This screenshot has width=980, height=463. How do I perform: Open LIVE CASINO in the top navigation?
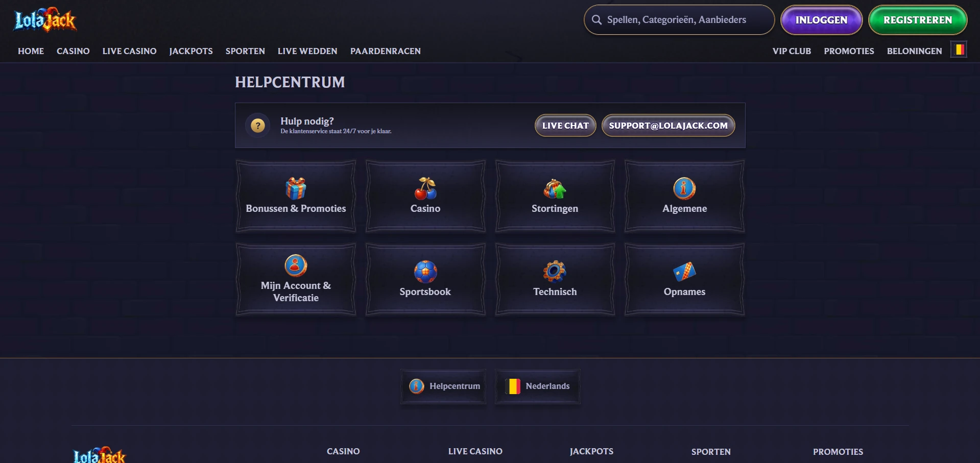coord(129,51)
